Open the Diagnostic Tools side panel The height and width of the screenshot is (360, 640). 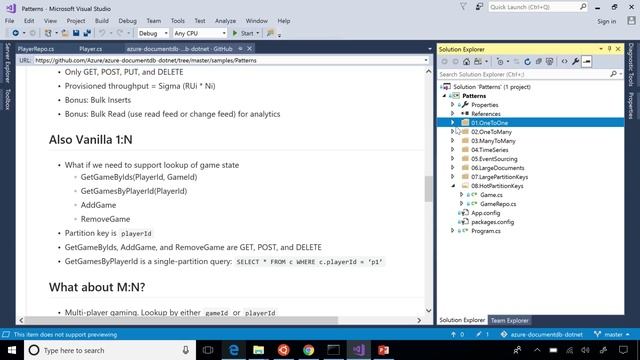pyautogui.click(x=631, y=64)
